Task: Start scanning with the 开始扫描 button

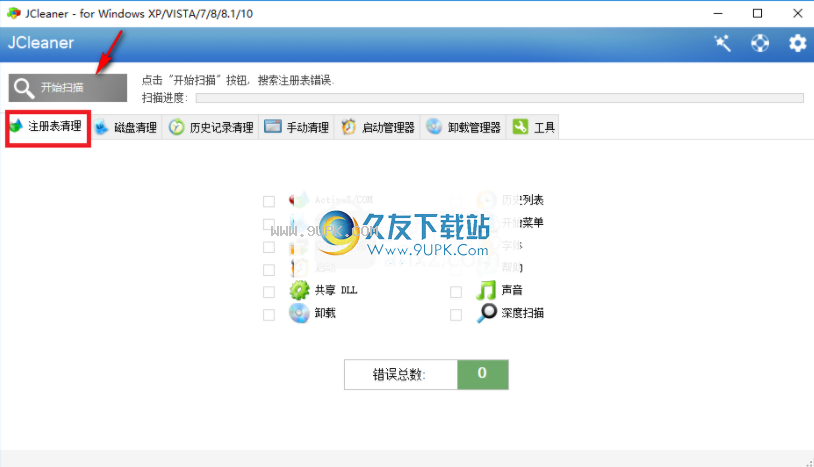Action: coord(68,88)
